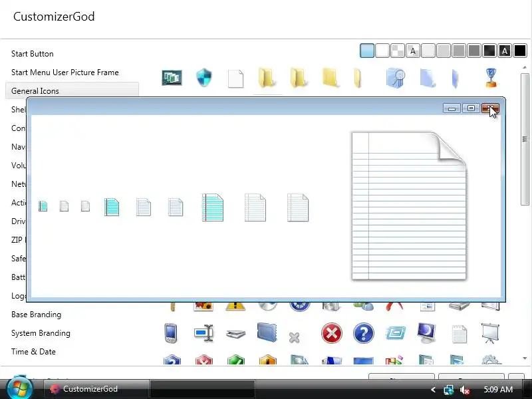The image size is (532, 399).
Task: Select the lined text document icon in grid
Action: [x=459, y=334]
